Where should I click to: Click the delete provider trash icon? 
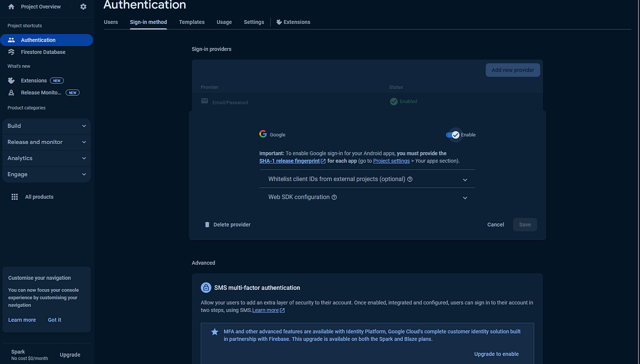[x=207, y=224]
